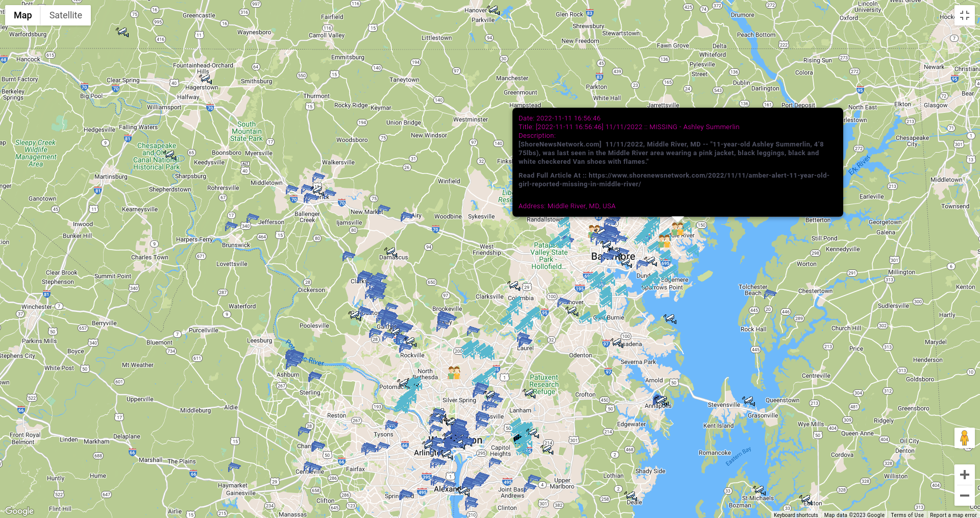
Task: Click white camera marker near Warfordsburg
Action: (122, 32)
